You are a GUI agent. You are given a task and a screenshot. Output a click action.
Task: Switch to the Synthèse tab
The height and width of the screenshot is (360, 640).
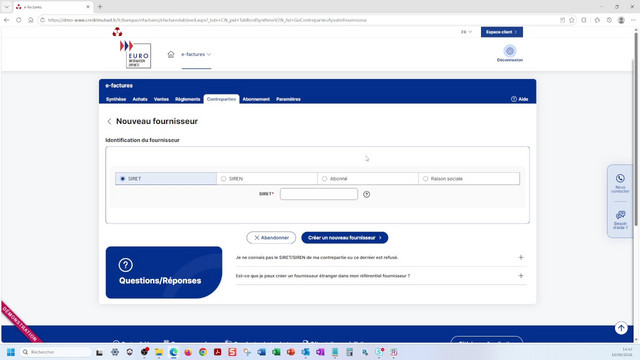coord(116,99)
